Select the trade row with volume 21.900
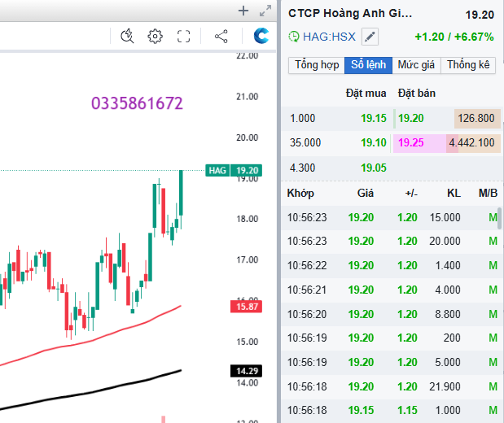Screen dimensions: 504x423 391,386
